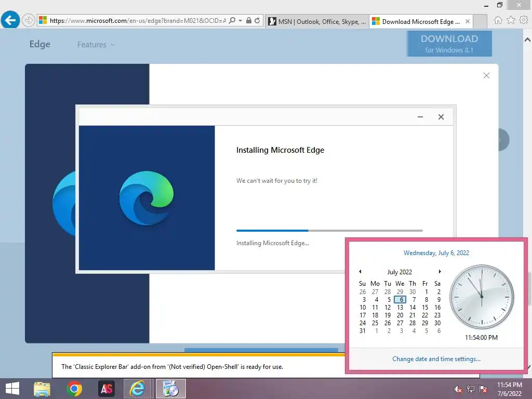
Task: Click Wednesday, July 6, 2022 date link
Action: point(436,253)
